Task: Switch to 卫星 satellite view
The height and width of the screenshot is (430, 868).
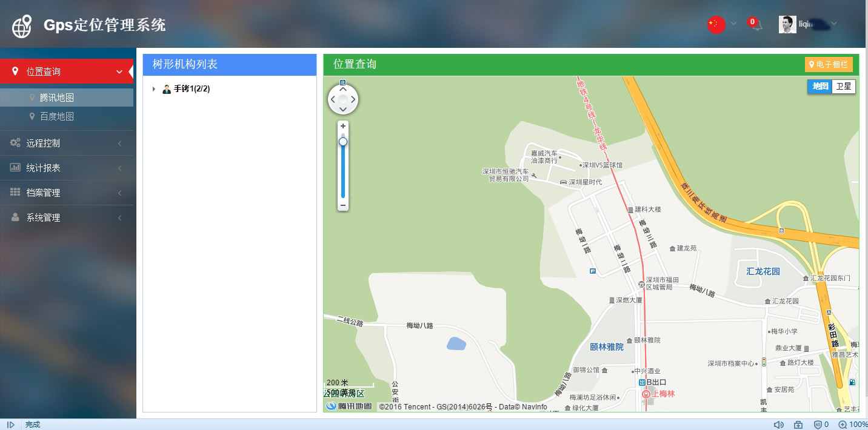Action: (x=843, y=86)
